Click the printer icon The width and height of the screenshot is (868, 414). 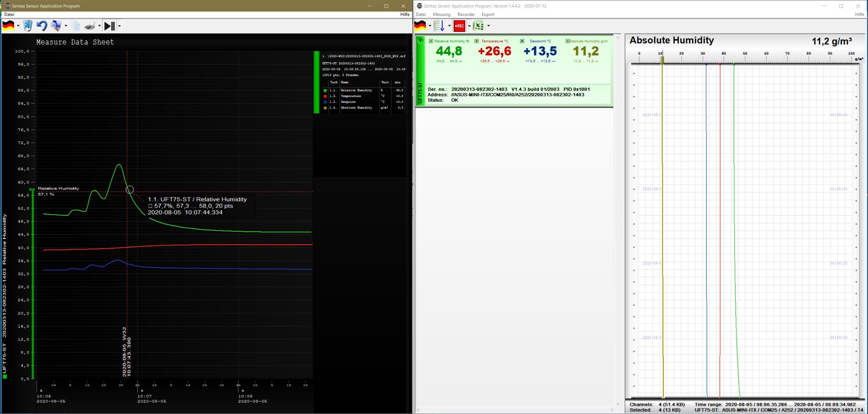(x=89, y=26)
